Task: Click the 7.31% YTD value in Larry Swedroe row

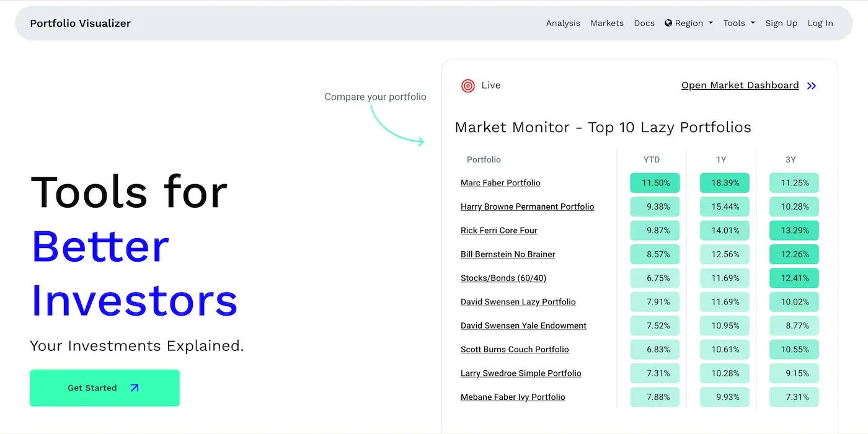Action: 655,373
